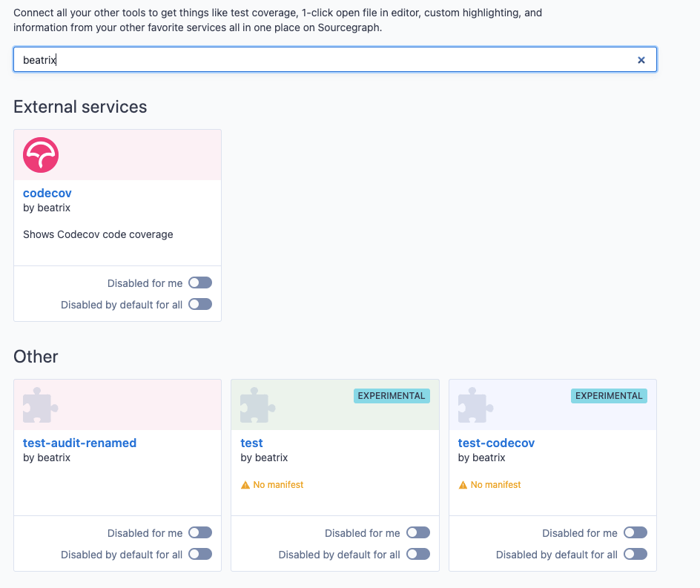Toggle Disabled for me on the codecov card

[x=200, y=283]
